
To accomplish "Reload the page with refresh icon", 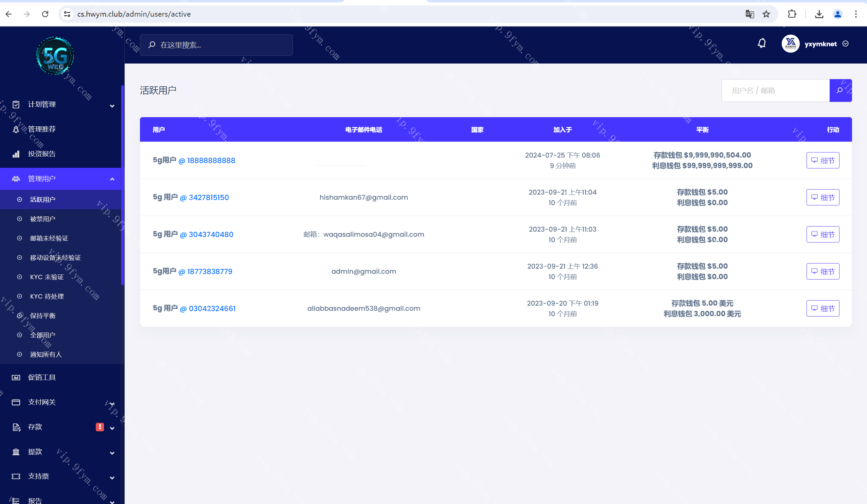I will coord(45,14).
